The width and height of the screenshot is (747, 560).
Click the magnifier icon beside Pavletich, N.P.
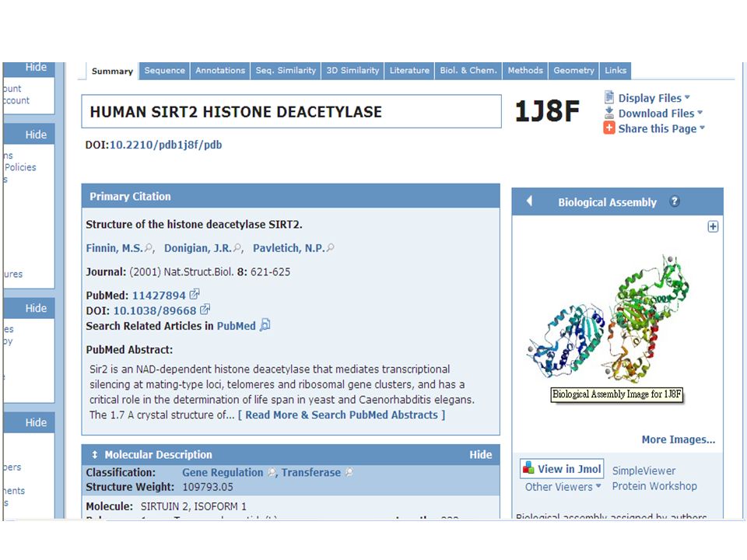(330, 247)
